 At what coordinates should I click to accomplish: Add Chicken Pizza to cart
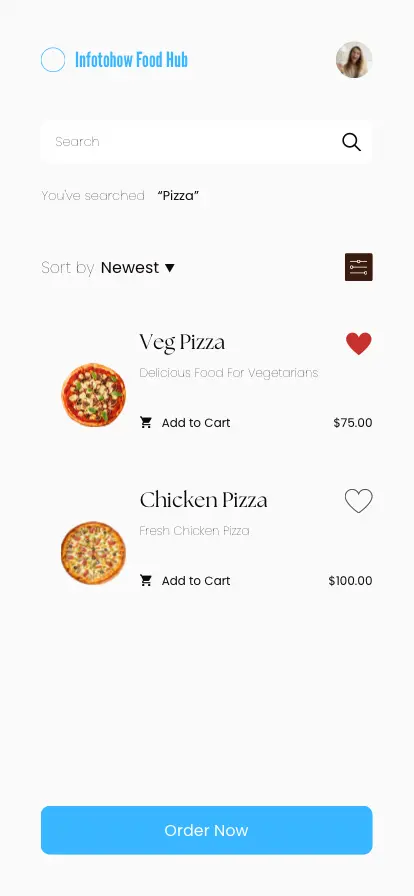coord(185,581)
